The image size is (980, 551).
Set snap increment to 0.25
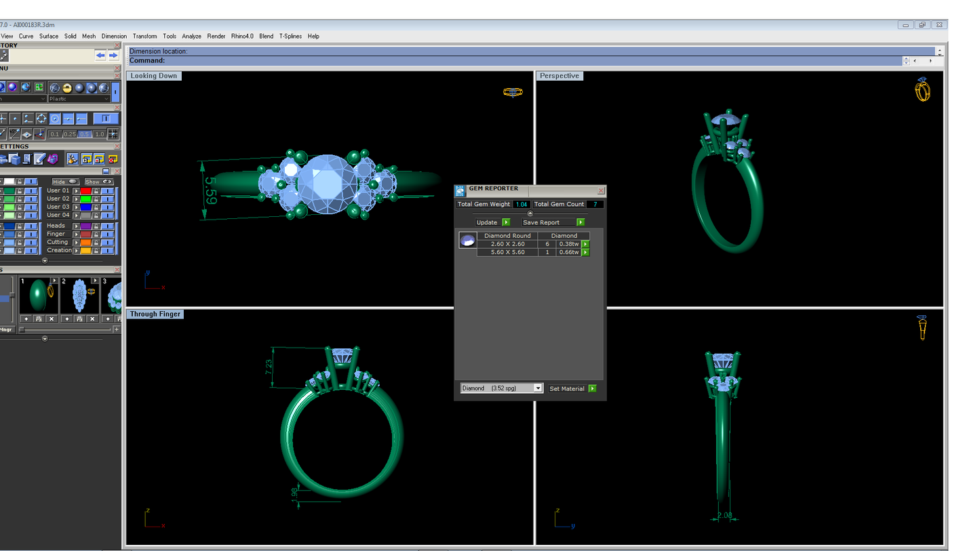click(69, 134)
